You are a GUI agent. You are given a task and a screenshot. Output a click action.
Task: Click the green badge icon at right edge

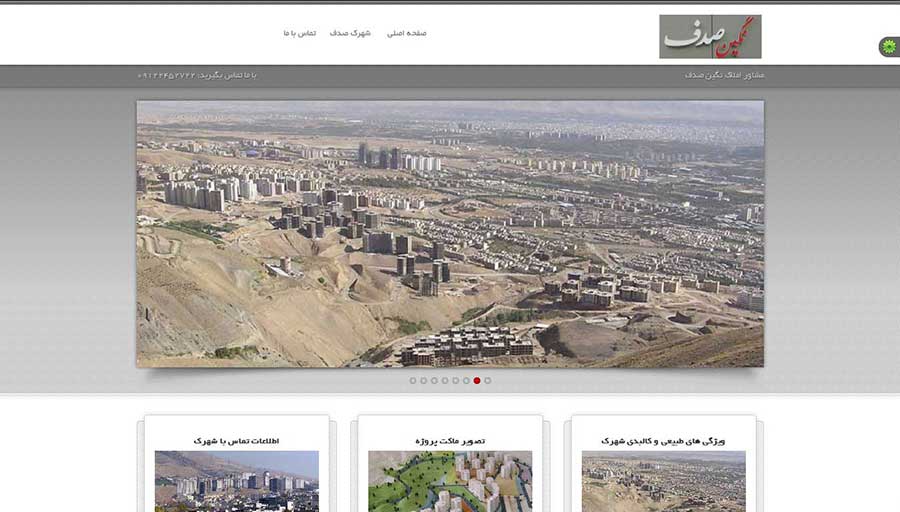888,46
